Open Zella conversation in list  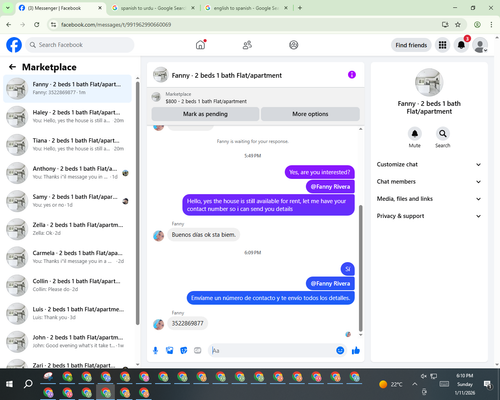[68, 229]
